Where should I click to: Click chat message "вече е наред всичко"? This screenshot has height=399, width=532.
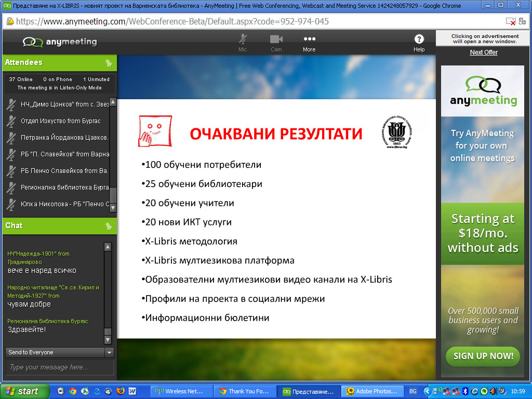pyautogui.click(x=42, y=271)
